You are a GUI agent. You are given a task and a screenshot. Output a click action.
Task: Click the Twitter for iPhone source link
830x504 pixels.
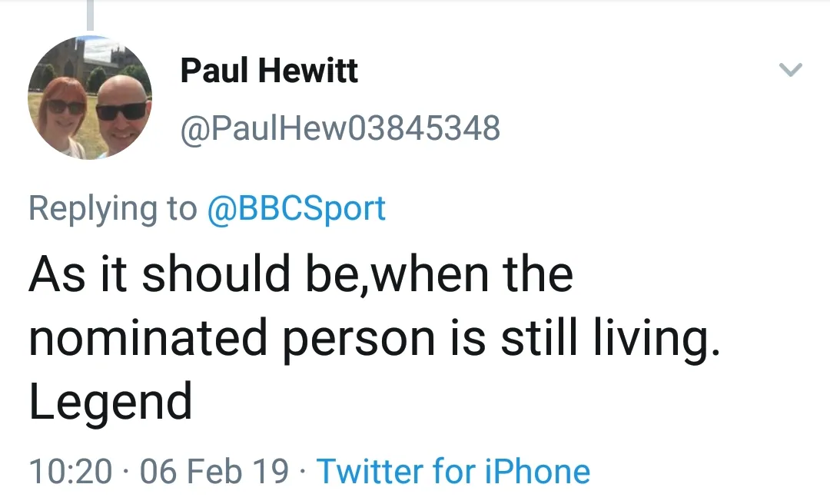[x=453, y=471]
